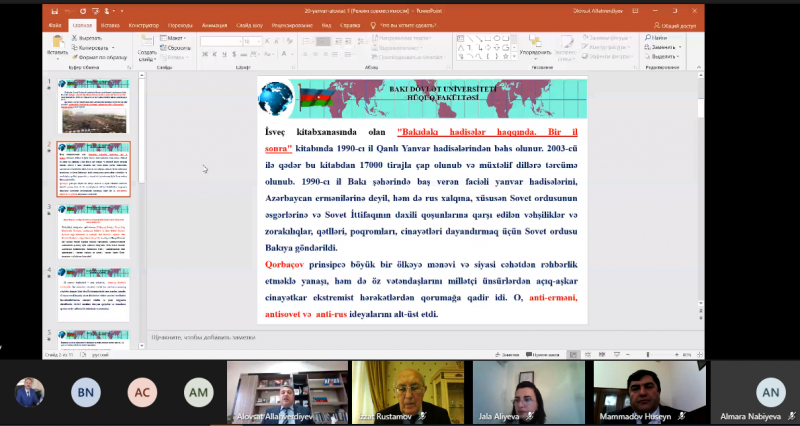Screen dimensions: 800x426
Task: Click fit slide to window icon
Action: tap(699, 355)
